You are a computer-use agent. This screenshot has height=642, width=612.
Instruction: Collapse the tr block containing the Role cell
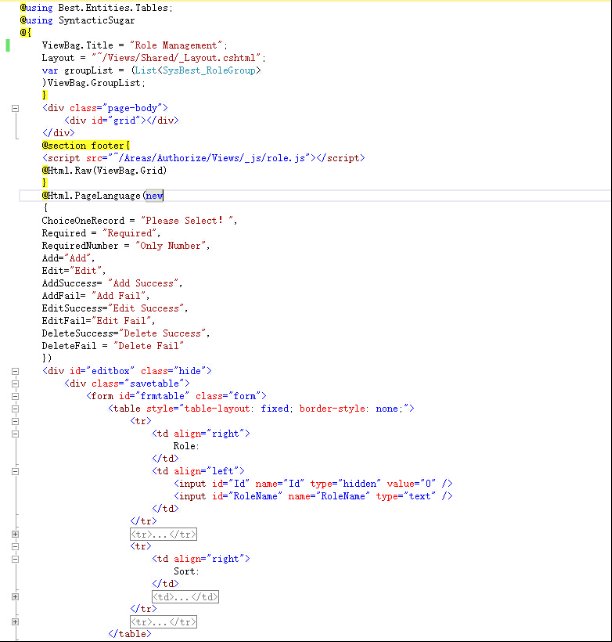pyautogui.click(x=15, y=421)
